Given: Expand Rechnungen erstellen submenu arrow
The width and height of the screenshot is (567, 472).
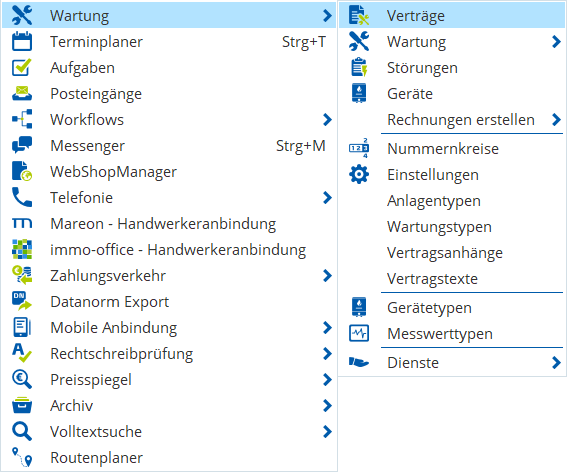Looking at the screenshot, I should point(557,120).
